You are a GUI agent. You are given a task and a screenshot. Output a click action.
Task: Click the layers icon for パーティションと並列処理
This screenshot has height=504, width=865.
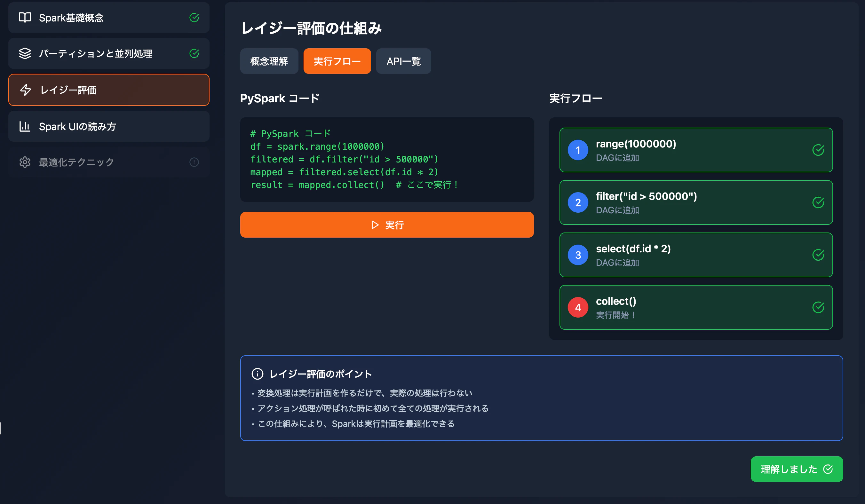(x=25, y=53)
